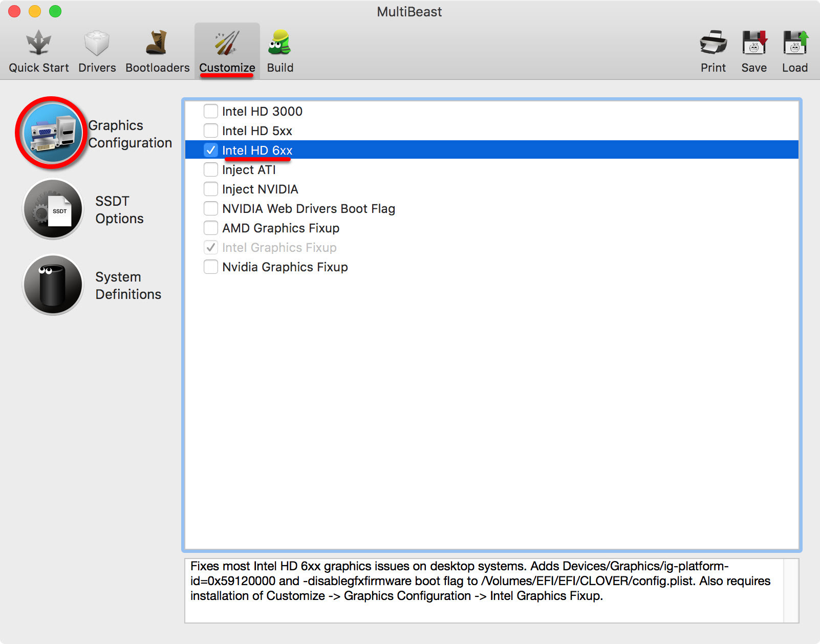Select the Intel HD 3000 row text
Screen dimensions: 820x644
click(262, 111)
